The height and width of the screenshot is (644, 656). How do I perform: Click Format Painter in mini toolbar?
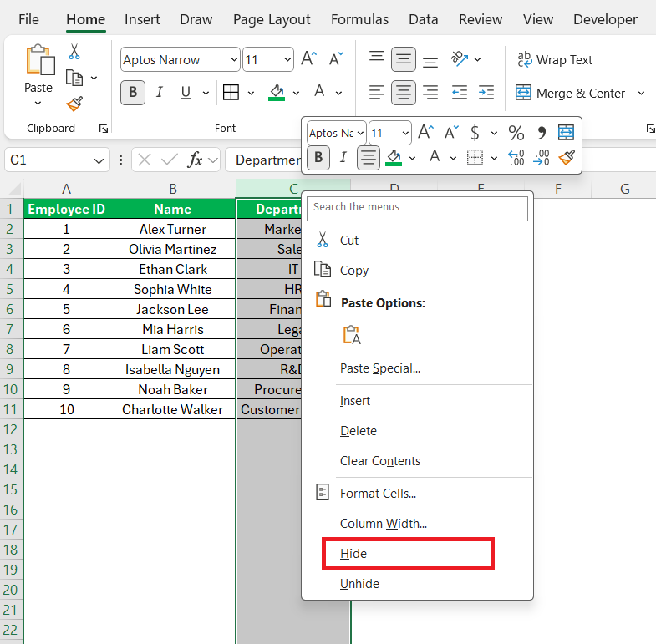[567, 158]
